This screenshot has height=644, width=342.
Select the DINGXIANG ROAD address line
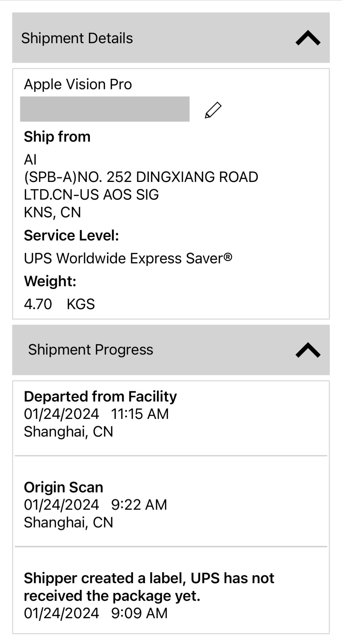pyautogui.click(x=141, y=177)
